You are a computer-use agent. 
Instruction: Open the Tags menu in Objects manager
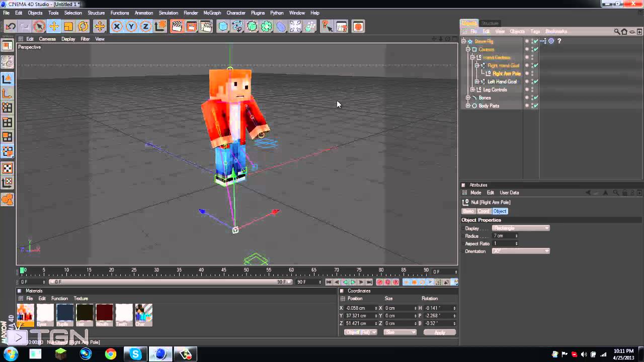tap(535, 32)
